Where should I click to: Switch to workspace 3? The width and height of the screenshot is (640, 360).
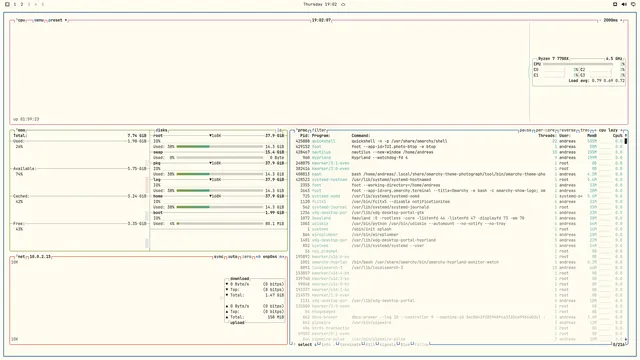(x=29, y=4)
